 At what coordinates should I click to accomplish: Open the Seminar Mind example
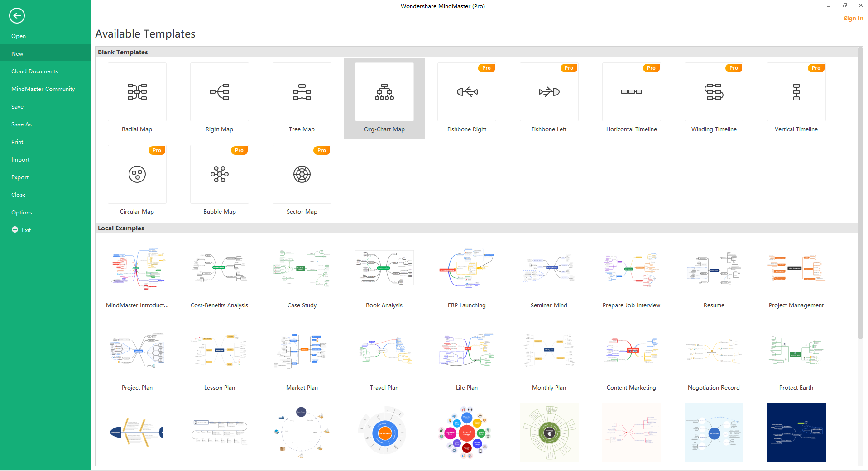coord(549,268)
